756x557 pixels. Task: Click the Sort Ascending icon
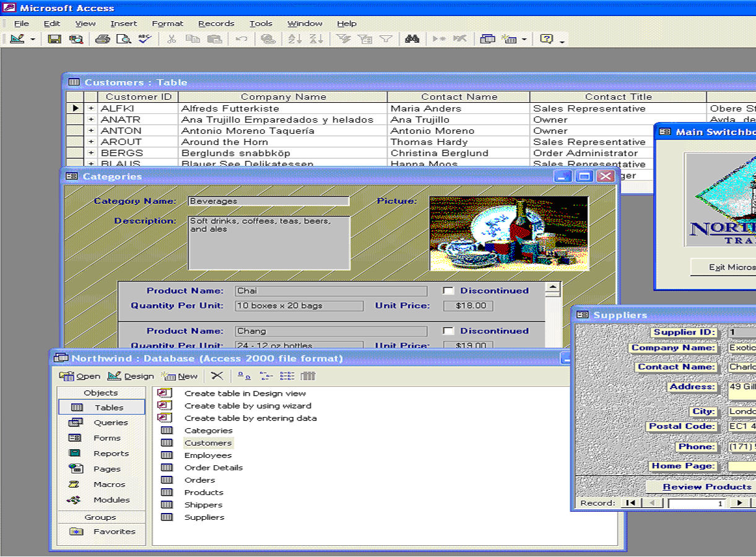[295, 39]
